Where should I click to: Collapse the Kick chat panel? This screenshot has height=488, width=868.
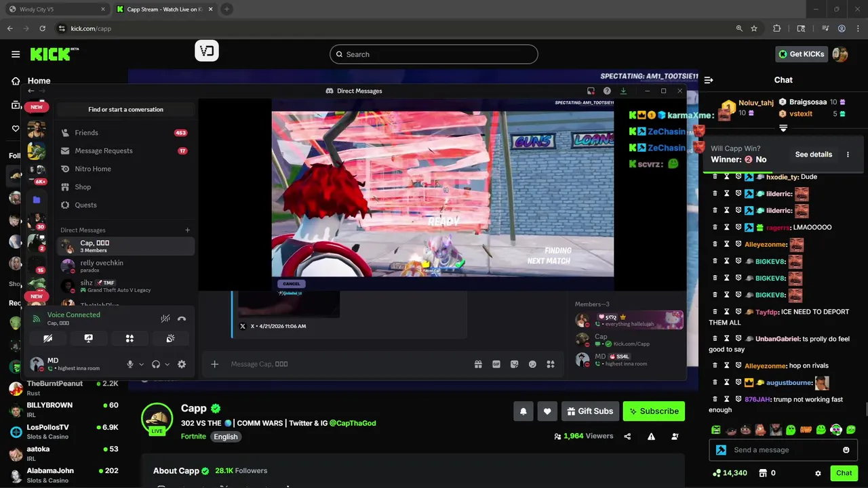coord(709,80)
